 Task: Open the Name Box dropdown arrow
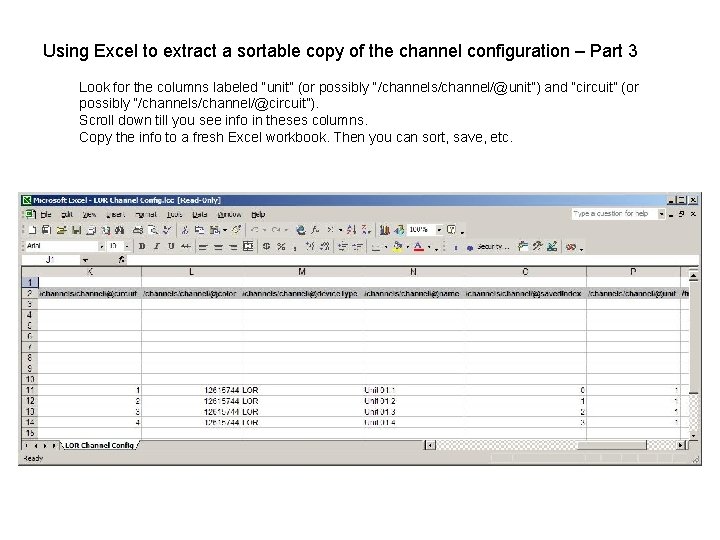pos(85,260)
